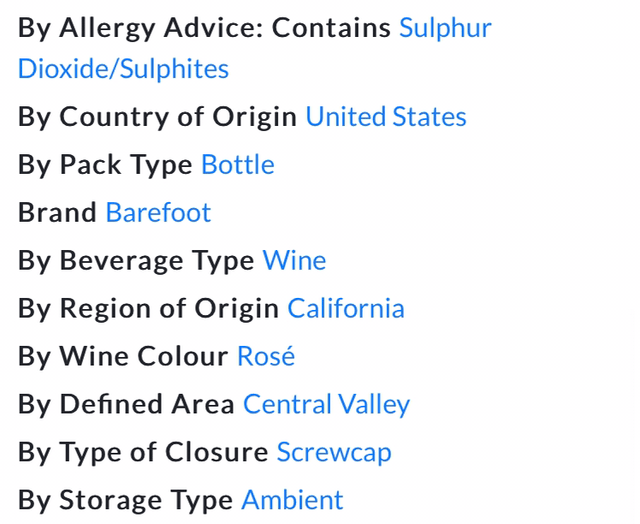The image size is (640, 524).
Task: Select the Rosé wine colour link
Action: (265, 357)
